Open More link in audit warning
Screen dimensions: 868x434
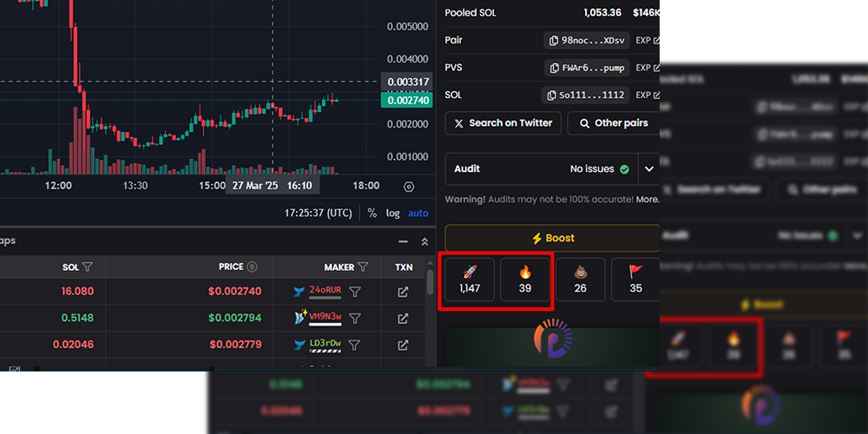click(648, 200)
